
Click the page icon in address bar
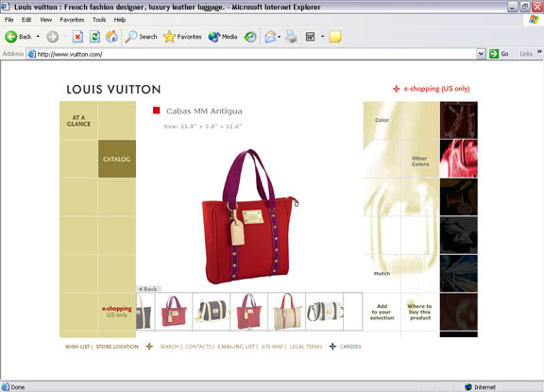31,54
